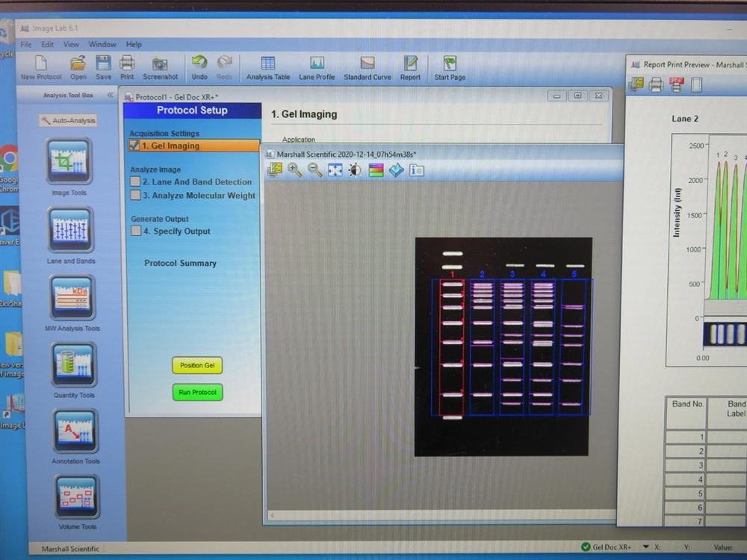747x560 pixels.
Task: Check the Analyze Molecular Weight option
Action: [x=135, y=196]
